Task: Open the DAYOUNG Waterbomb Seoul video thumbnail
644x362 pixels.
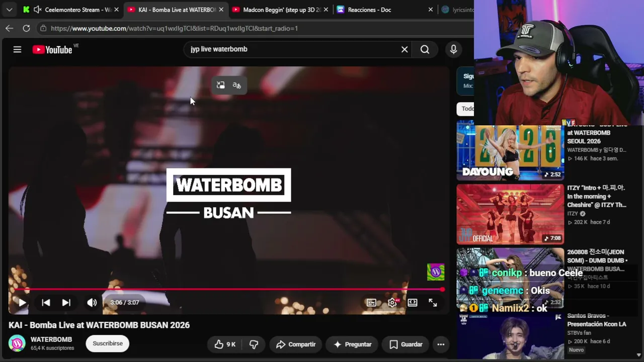Action: tap(510, 150)
